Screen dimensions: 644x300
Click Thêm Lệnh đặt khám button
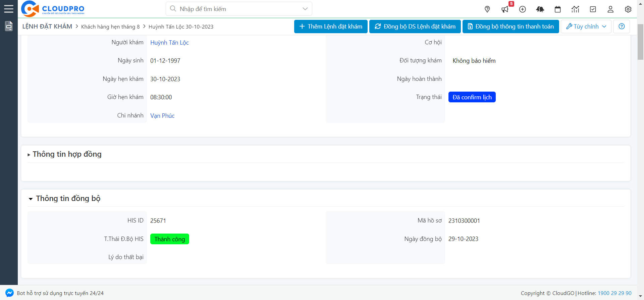[x=331, y=27]
